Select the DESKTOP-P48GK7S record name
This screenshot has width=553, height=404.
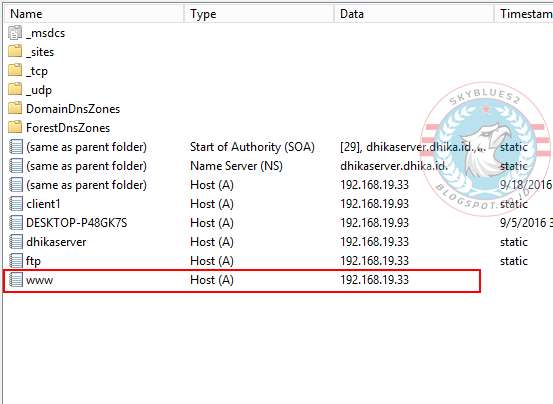point(77,223)
